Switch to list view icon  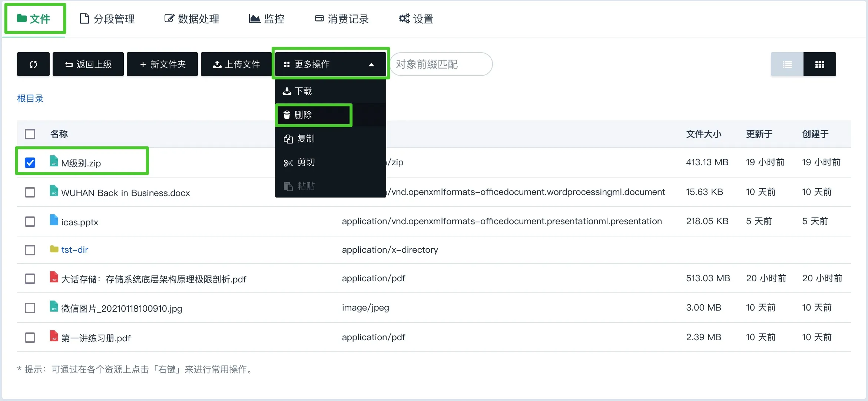pos(786,64)
